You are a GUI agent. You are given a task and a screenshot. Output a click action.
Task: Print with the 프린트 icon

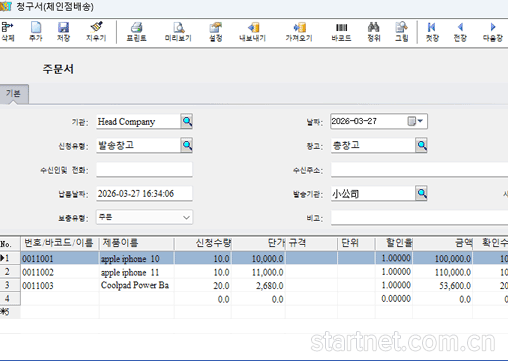(x=136, y=32)
